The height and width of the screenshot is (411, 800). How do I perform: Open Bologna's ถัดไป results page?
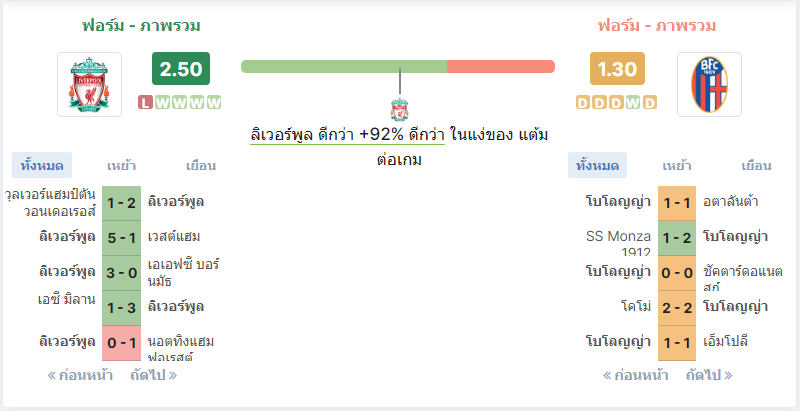[x=709, y=376]
